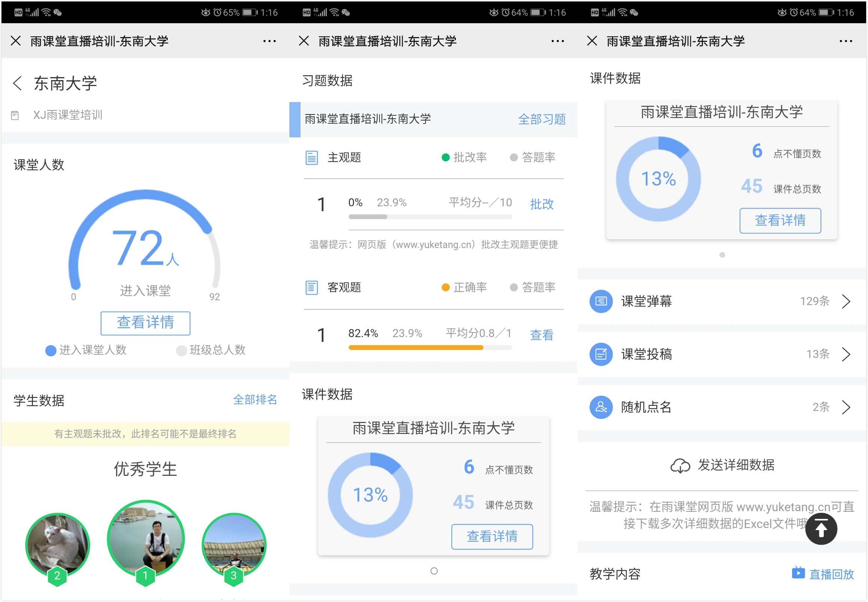
Task: Open the middle screen's three-dot menu
Action: (x=558, y=41)
